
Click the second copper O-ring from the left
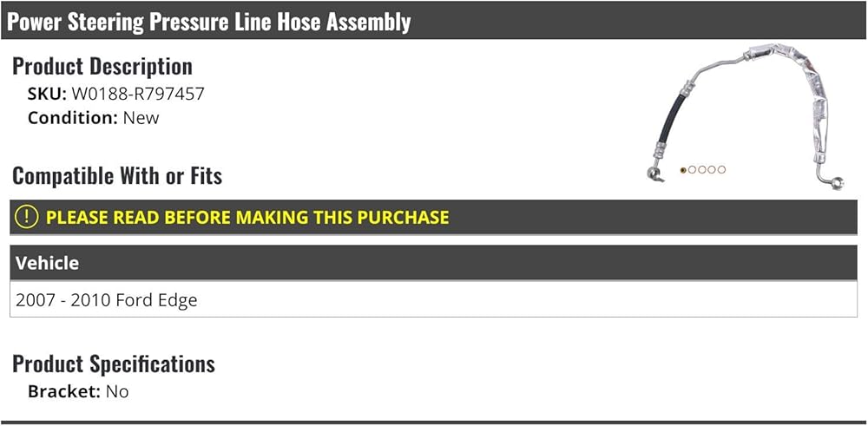(x=693, y=170)
